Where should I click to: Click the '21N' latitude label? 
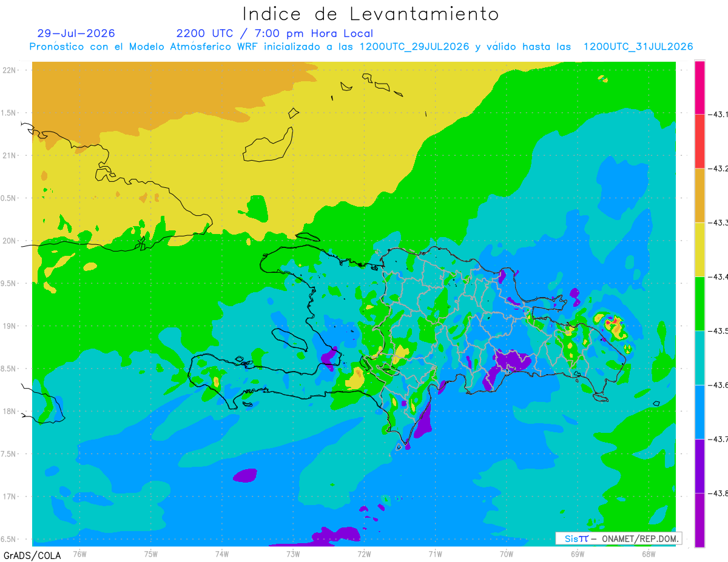(x=9, y=155)
